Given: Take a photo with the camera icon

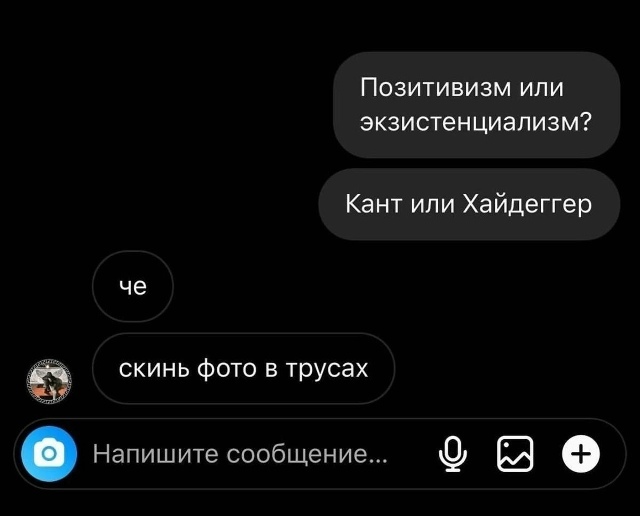Looking at the screenshot, I should coord(49,454).
